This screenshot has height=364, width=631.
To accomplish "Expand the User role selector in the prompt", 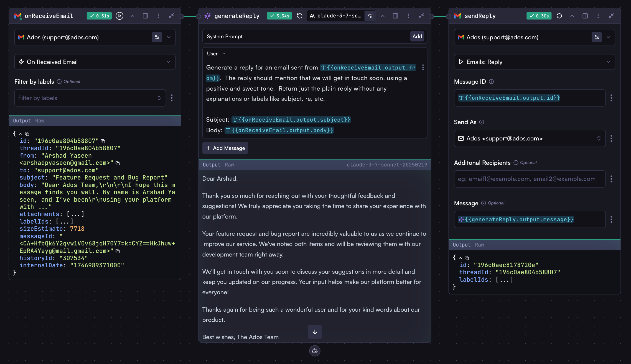I will 224,53.
